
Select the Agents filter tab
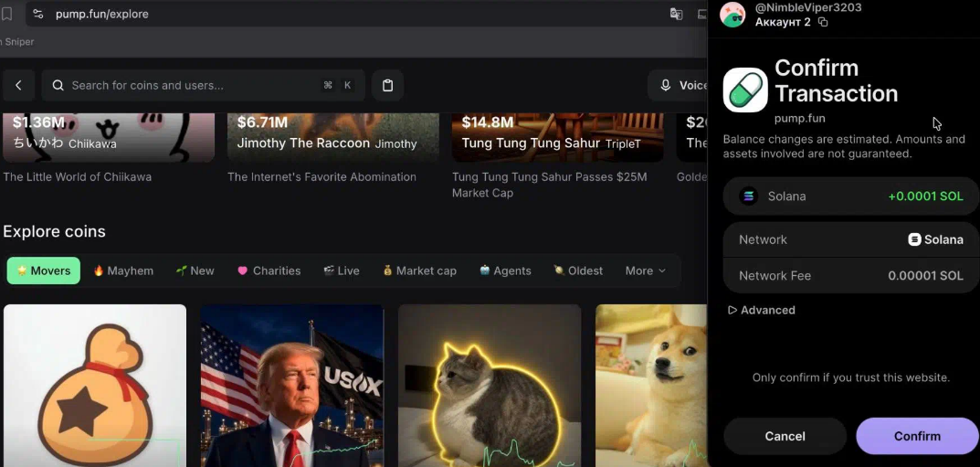[x=505, y=271]
